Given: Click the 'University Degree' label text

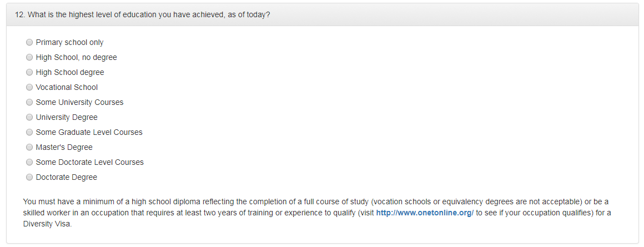Looking at the screenshot, I should click(67, 117).
